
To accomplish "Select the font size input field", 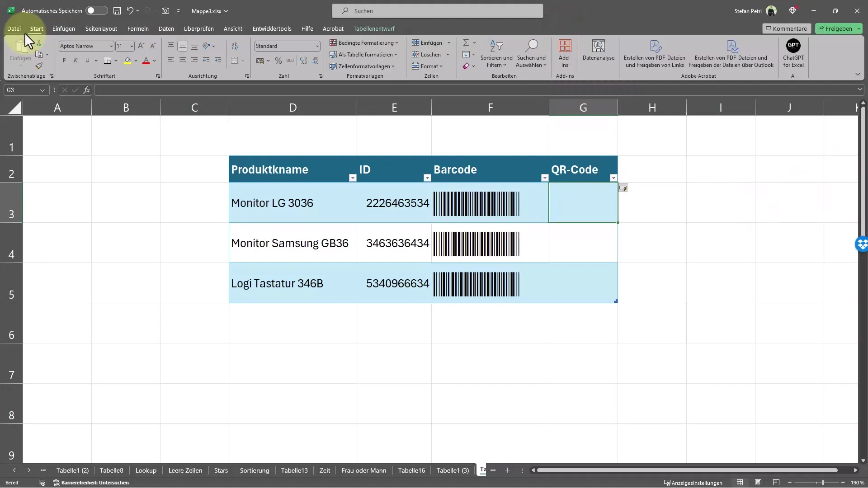I will click(122, 46).
